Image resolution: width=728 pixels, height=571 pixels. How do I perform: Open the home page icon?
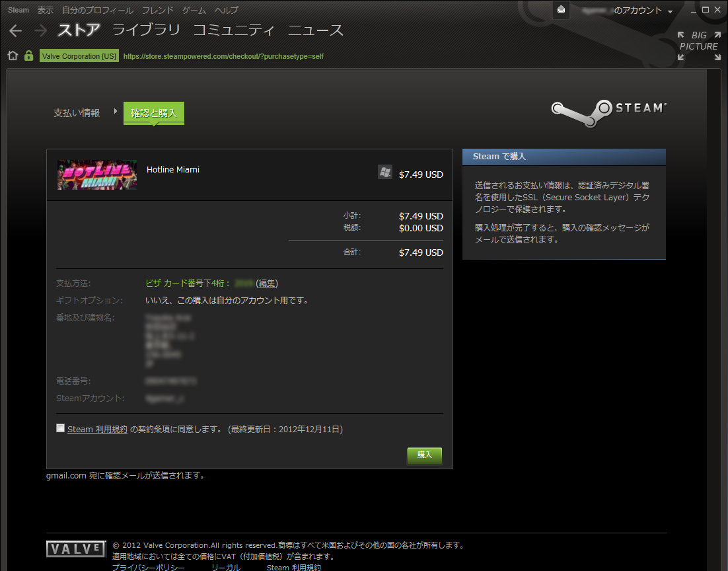pyautogui.click(x=13, y=56)
